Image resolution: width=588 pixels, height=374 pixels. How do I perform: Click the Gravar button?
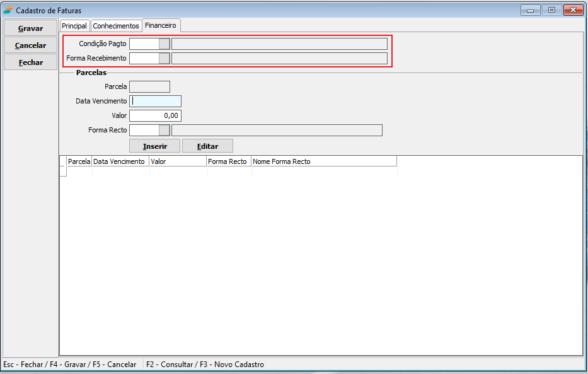coord(30,28)
